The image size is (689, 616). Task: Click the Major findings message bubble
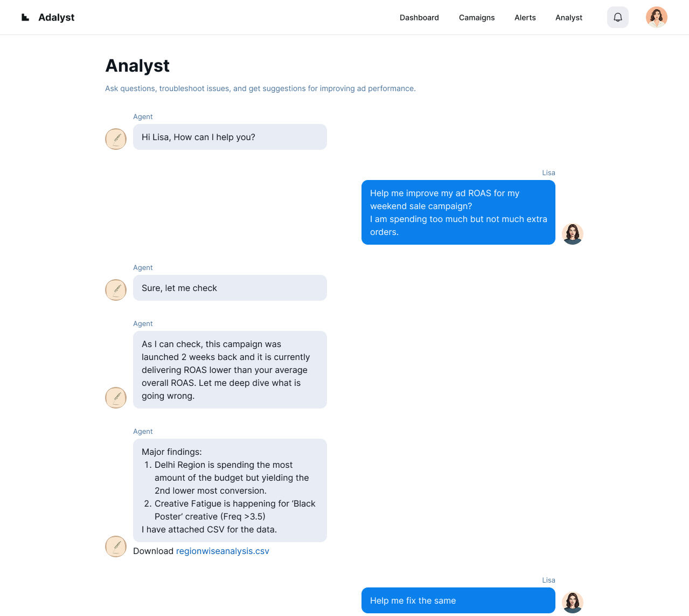[230, 490]
